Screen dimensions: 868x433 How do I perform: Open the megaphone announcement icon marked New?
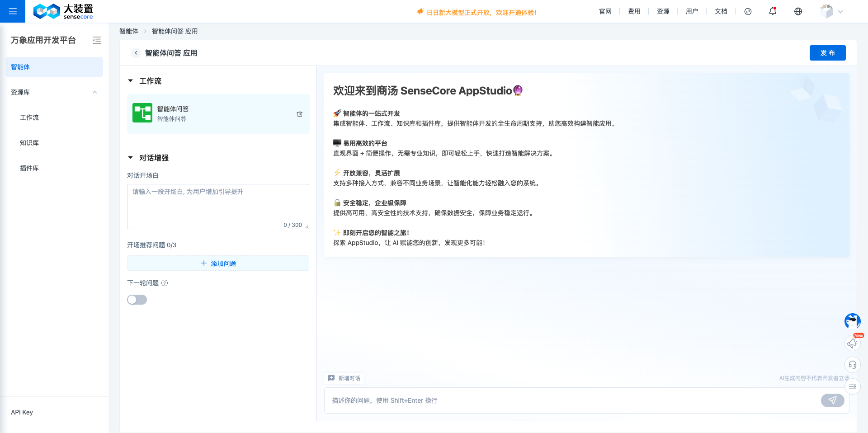point(853,343)
